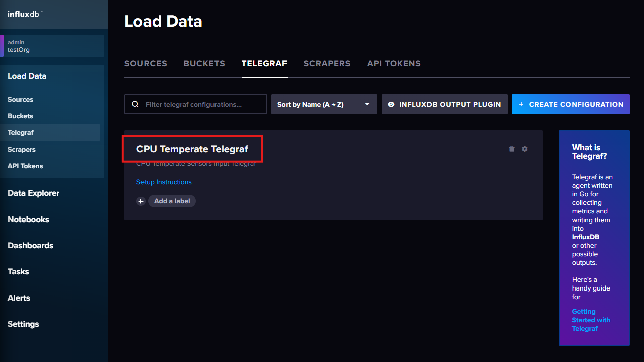Go to API Tokens in the sidebar
The height and width of the screenshot is (362, 644).
(x=25, y=166)
